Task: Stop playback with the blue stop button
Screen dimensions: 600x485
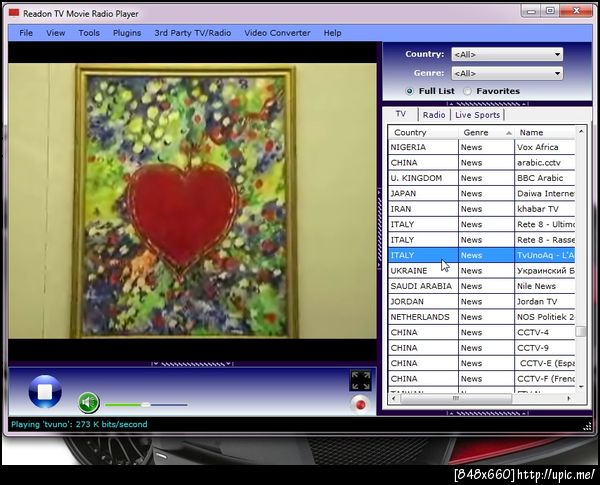Action: [45, 392]
